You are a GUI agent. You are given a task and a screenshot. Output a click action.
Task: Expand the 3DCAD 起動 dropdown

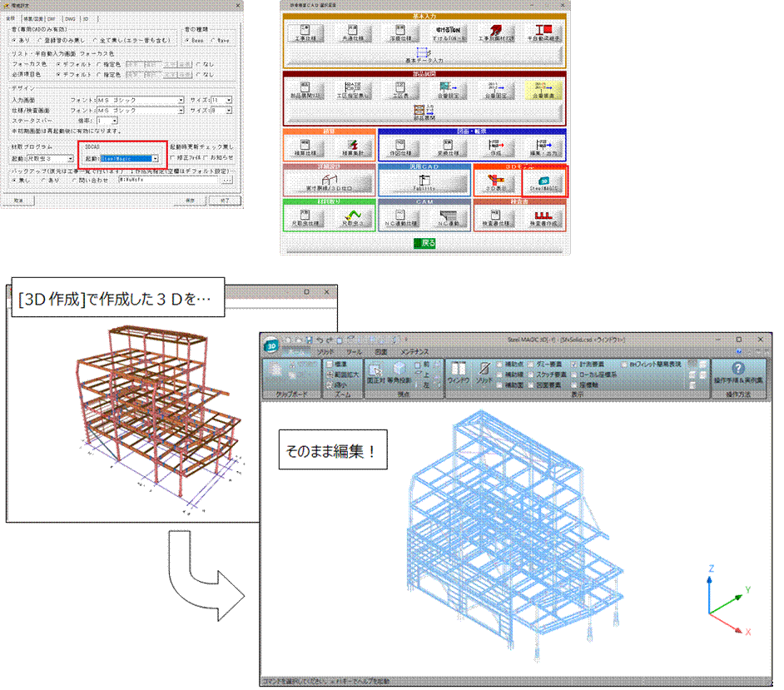click(x=156, y=157)
